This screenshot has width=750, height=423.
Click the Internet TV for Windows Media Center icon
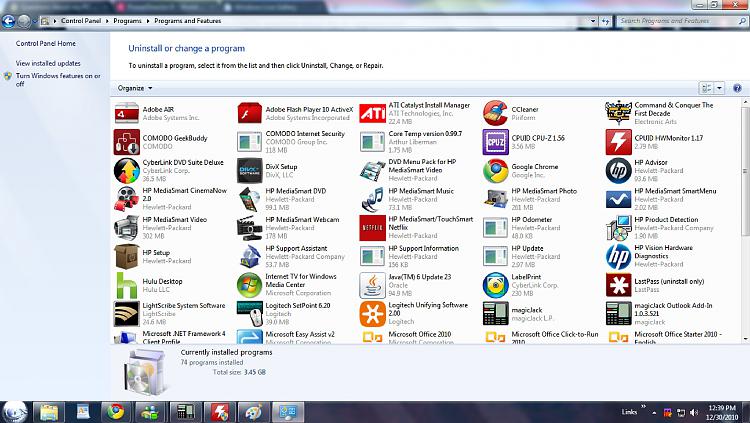[250, 285]
